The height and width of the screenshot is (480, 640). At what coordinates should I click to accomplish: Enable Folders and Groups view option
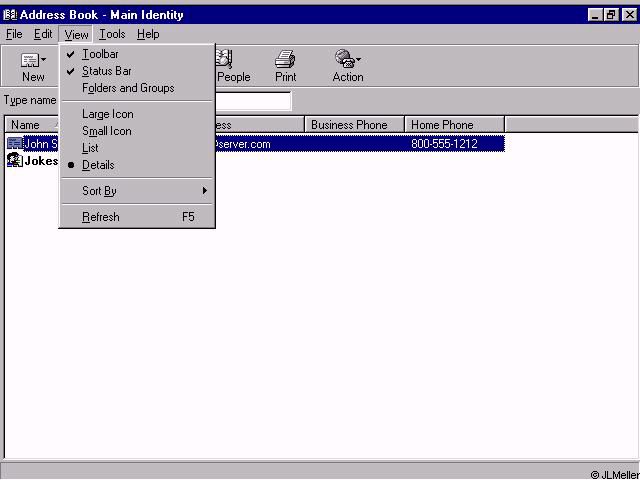click(128, 88)
